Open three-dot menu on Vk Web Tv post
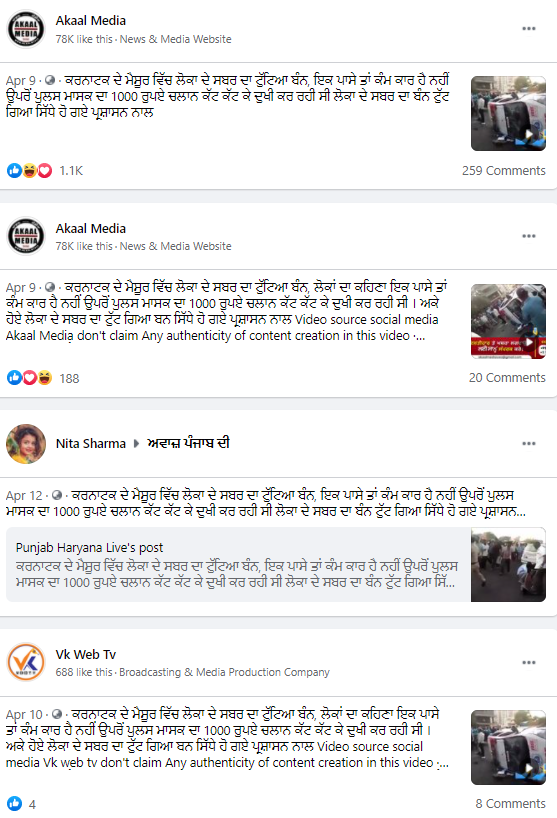Screen dimensions: 557x818 pos(529,663)
